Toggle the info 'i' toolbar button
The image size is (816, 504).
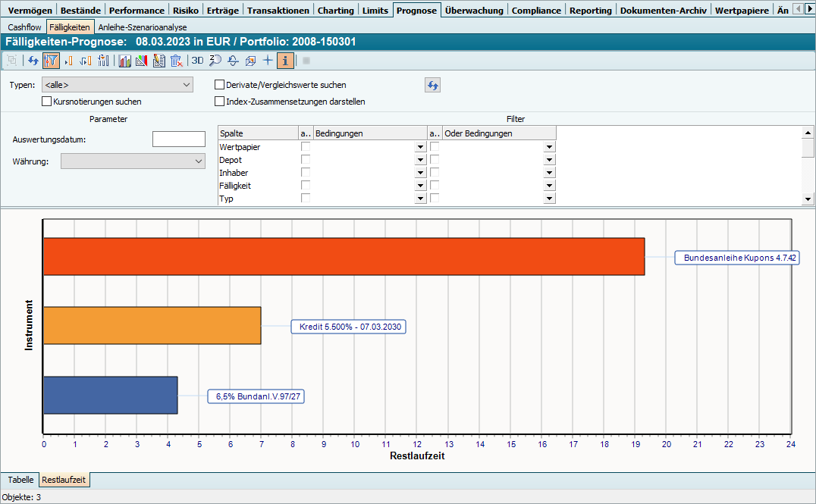click(285, 61)
